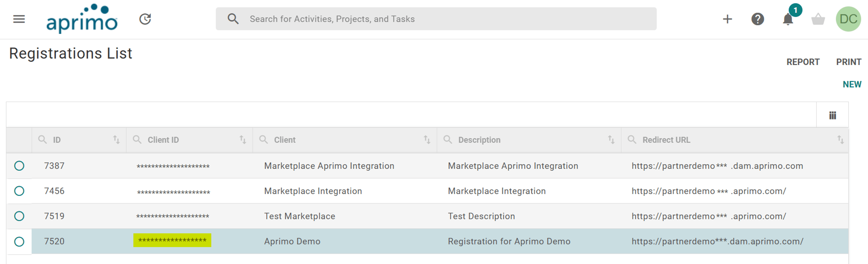The height and width of the screenshot is (264, 868).
Task: Open the DC user profile avatar
Action: pos(848,19)
